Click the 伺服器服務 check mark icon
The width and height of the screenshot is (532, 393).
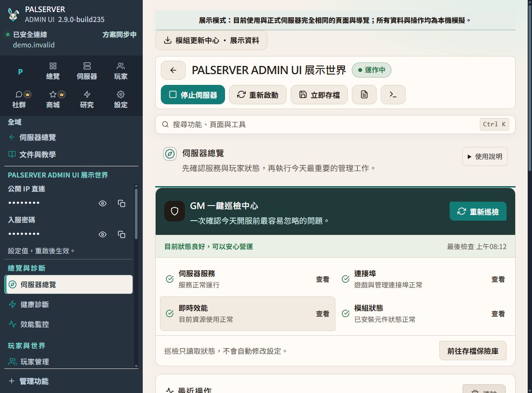point(170,279)
